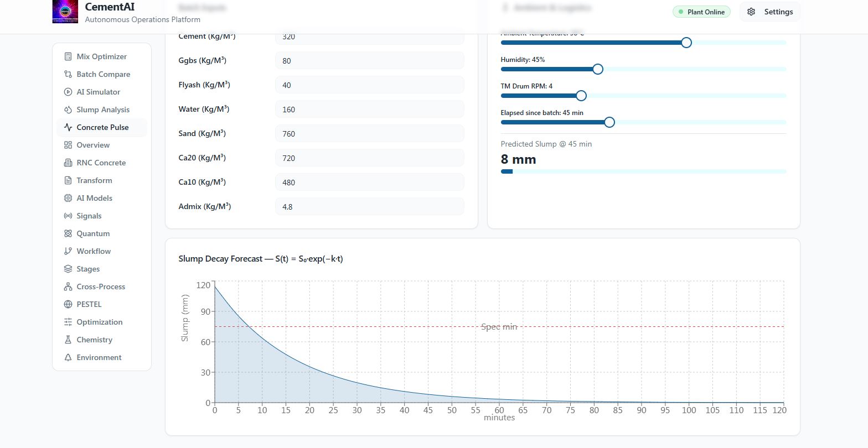Screen dimensions: 868x448
Task: Click the CementAI logo image
Action: [x=65, y=12]
